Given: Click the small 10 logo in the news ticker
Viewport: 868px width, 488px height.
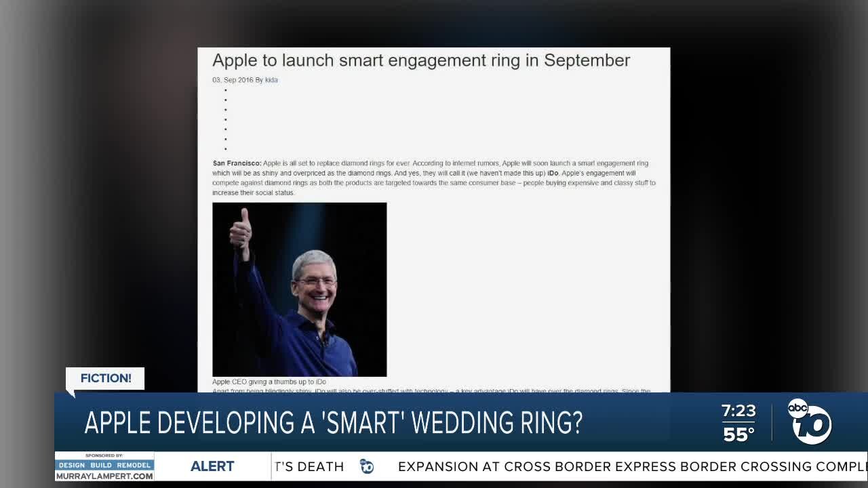Looking at the screenshot, I should pyautogui.click(x=367, y=466).
